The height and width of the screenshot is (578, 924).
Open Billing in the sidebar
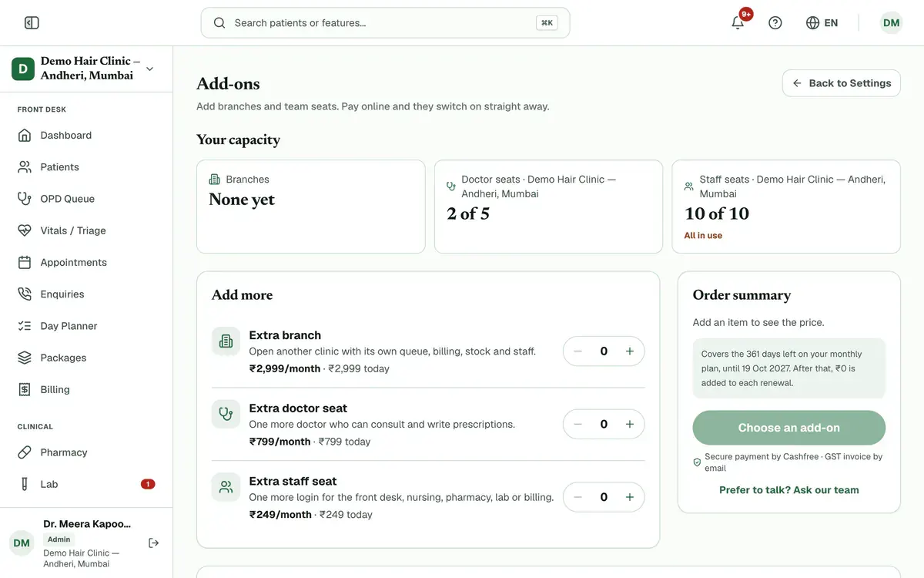point(86,390)
